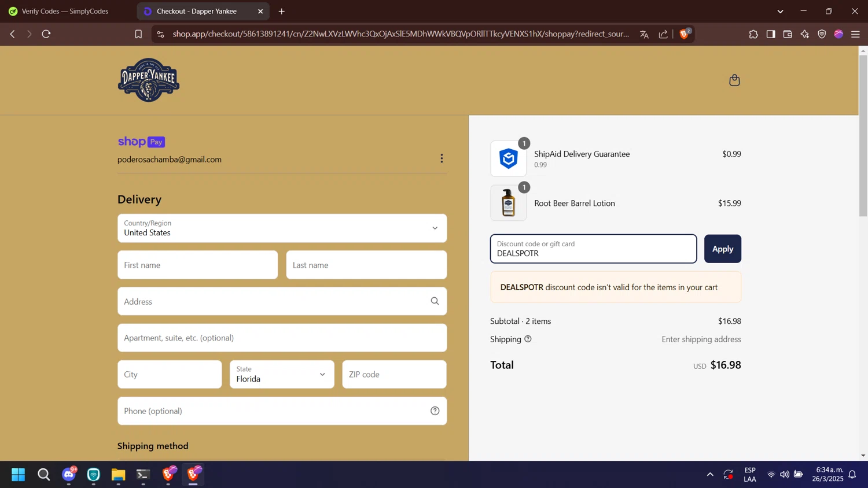The width and height of the screenshot is (868, 488).
Task: Click the Shop Pay logo
Action: click(141, 142)
